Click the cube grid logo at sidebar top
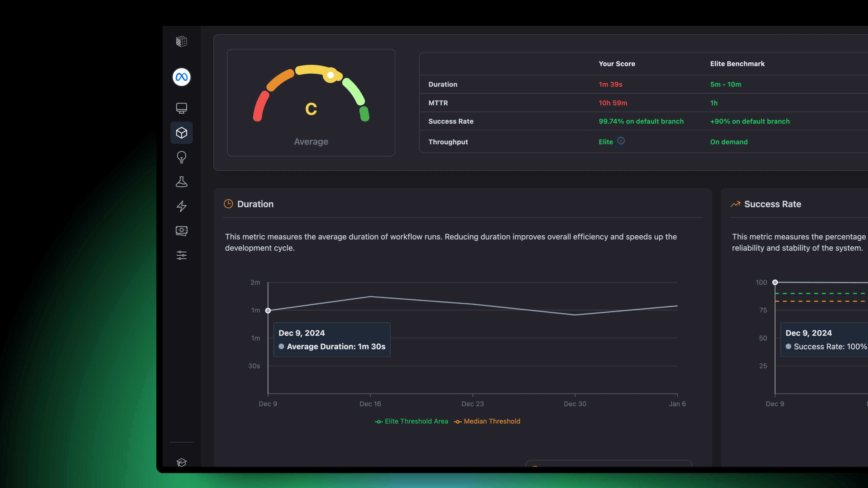868x488 pixels. (181, 41)
